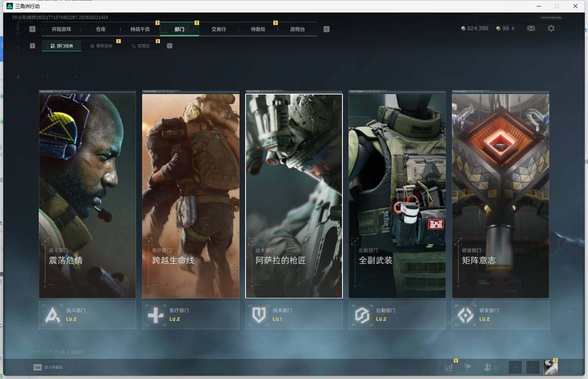Click the 624,396 currency amount

478,28
